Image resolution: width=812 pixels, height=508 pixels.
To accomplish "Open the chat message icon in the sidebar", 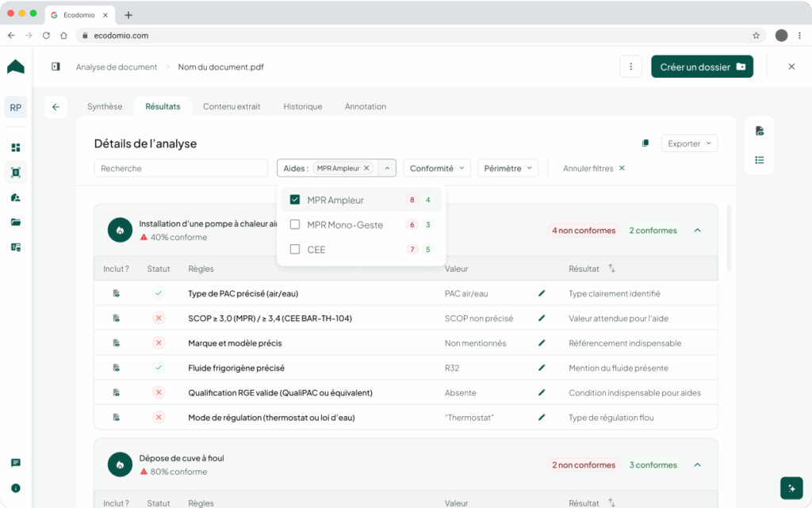I will click(16, 463).
